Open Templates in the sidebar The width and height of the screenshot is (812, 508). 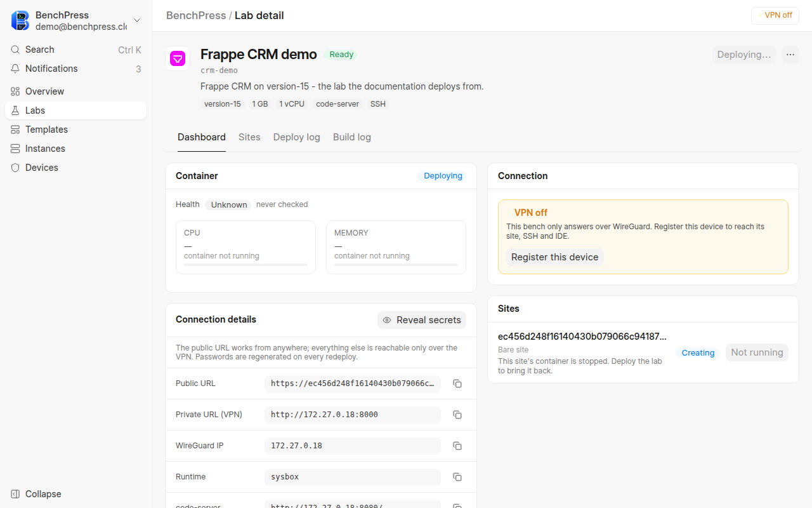[x=75, y=130]
